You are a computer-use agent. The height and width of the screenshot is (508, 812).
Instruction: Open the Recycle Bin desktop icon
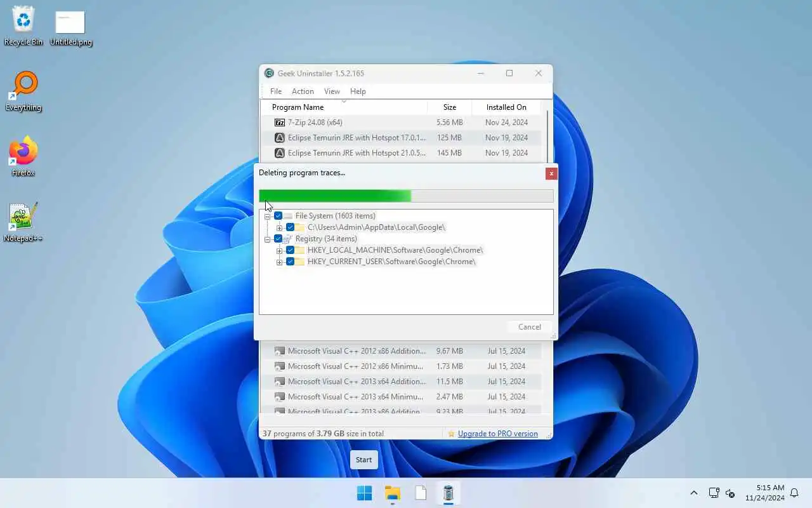pos(23,25)
